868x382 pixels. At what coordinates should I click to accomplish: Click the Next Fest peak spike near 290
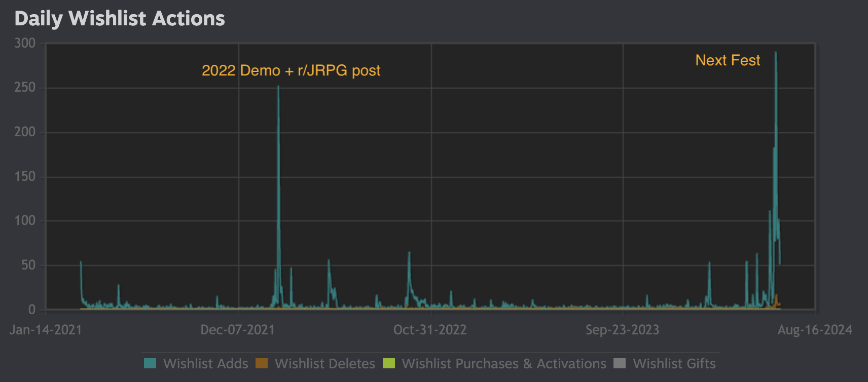click(x=776, y=53)
